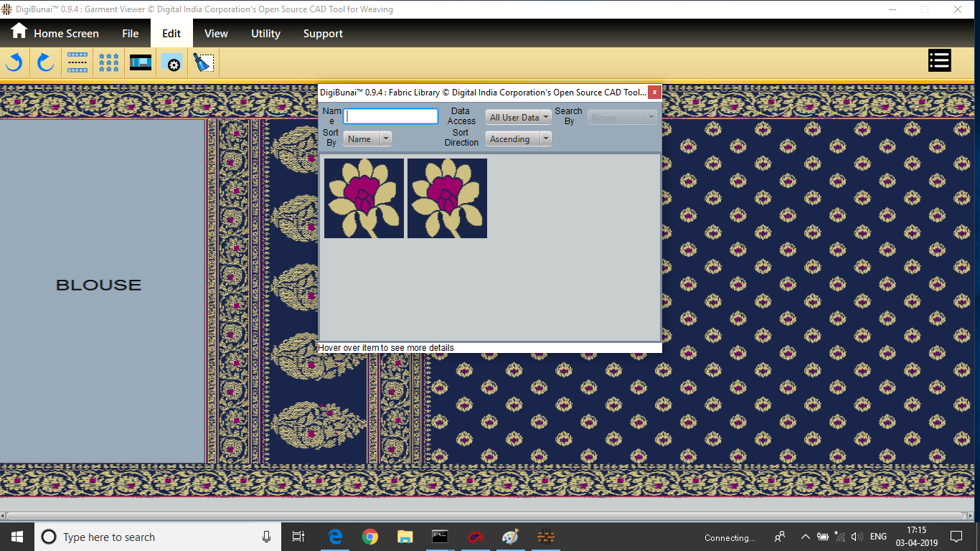Viewport: 980px width, 551px height.
Task: Open the File menu
Action: coord(130,34)
